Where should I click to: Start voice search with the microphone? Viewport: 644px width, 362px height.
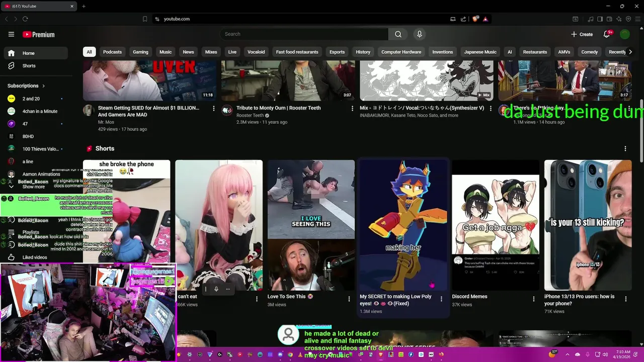(x=420, y=34)
